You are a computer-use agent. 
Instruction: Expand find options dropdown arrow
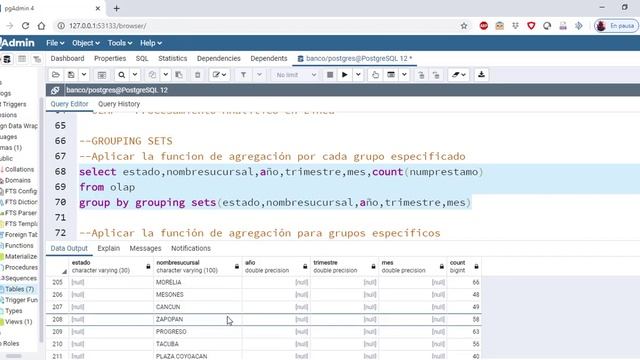135,75
